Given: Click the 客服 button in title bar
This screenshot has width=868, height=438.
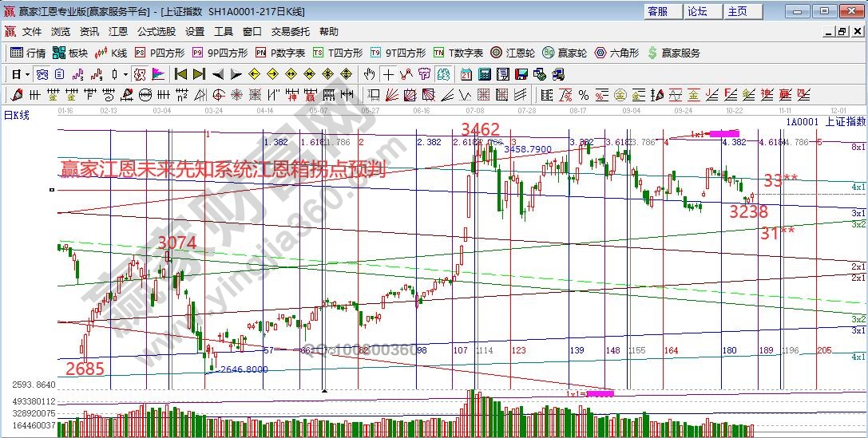Looking at the screenshot, I should click(x=658, y=11).
